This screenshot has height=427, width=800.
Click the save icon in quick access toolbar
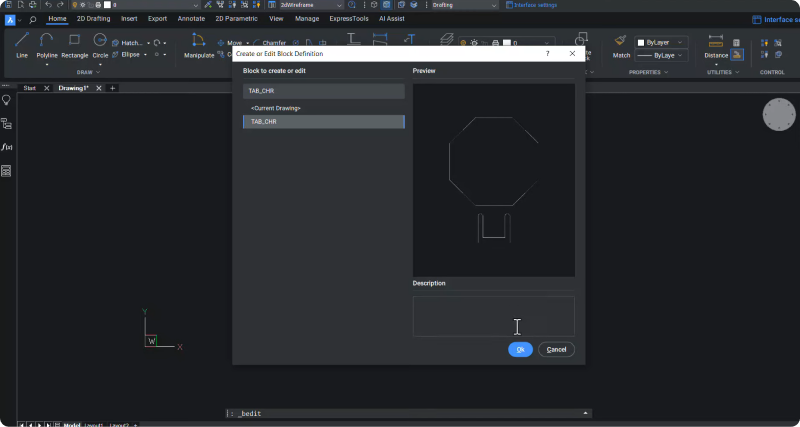pyautogui.click(x=8, y=5)
